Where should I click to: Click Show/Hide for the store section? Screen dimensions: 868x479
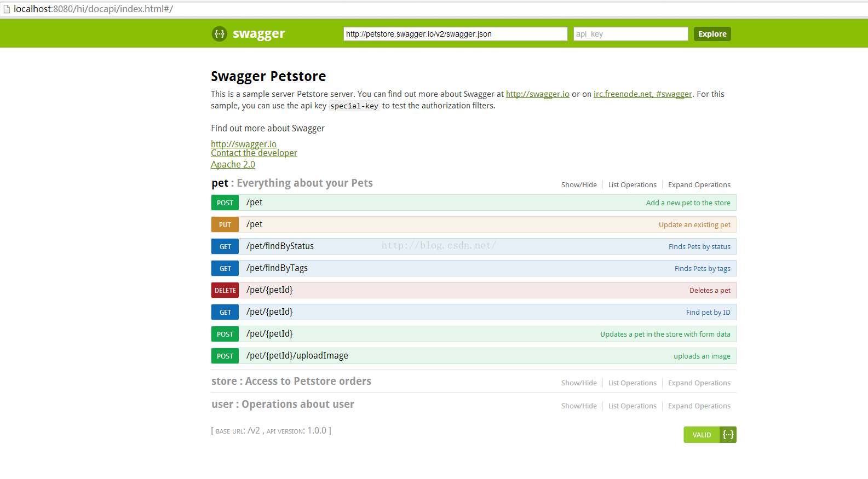click(x=579, y=383)
